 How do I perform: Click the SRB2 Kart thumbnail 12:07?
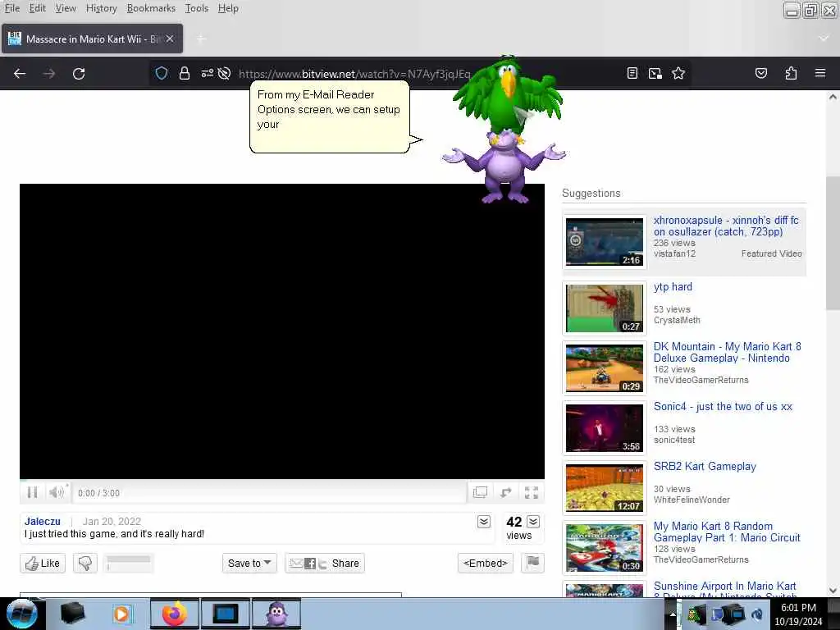[x=605, y=487]
